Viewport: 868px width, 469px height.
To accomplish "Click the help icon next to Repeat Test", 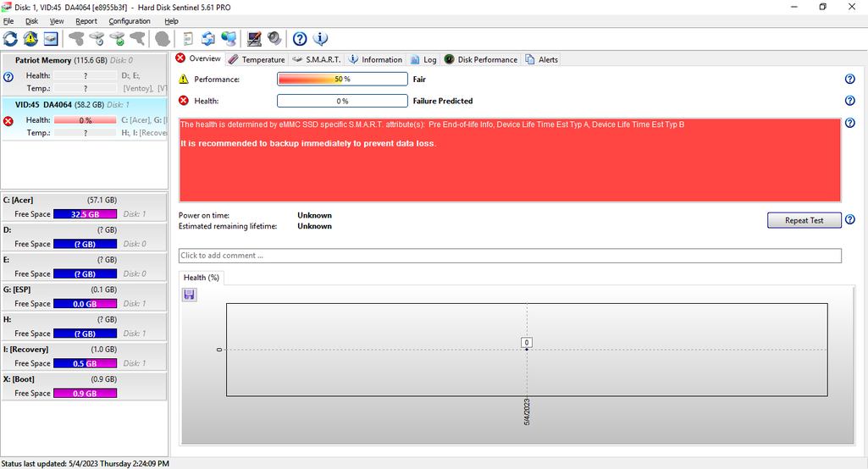I will (x=849, y=220).
